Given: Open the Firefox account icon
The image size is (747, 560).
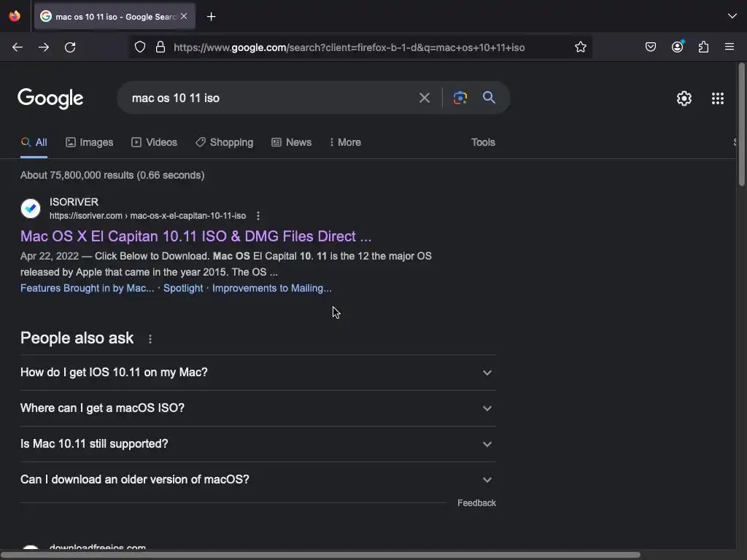Looking at the screenshot, I should click(x=678, y=47).
